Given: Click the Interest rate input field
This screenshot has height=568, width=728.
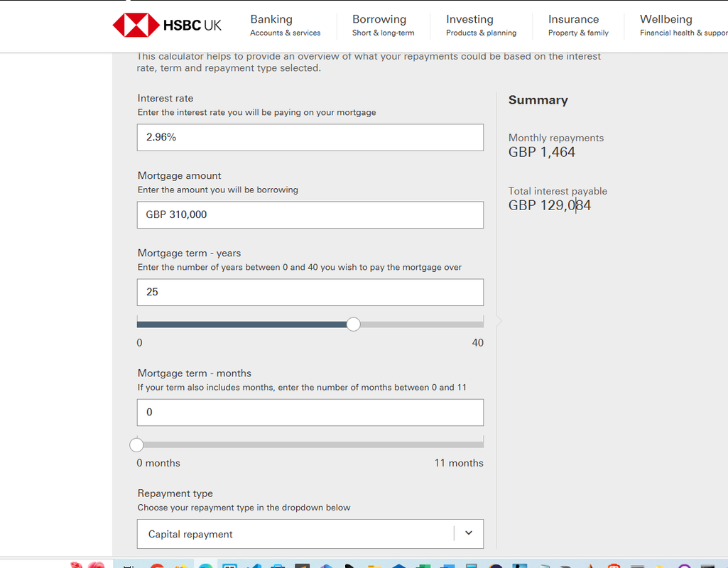Looking at the screenshot, I should coord(310,137).
